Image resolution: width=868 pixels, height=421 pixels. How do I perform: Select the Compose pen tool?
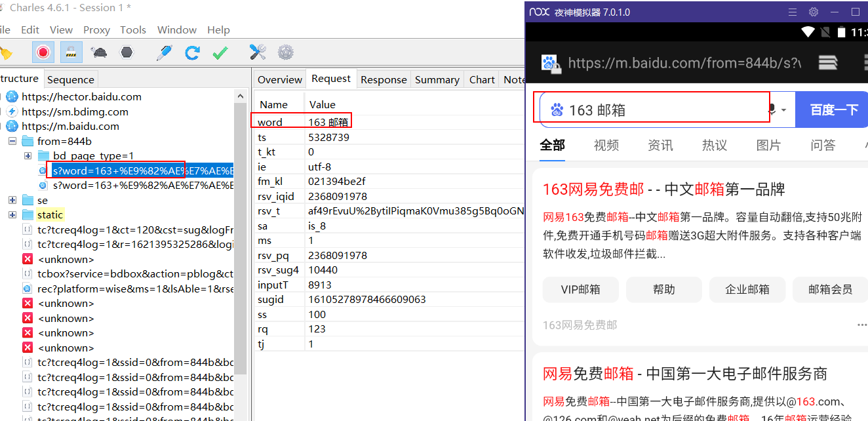coord(164,52)
